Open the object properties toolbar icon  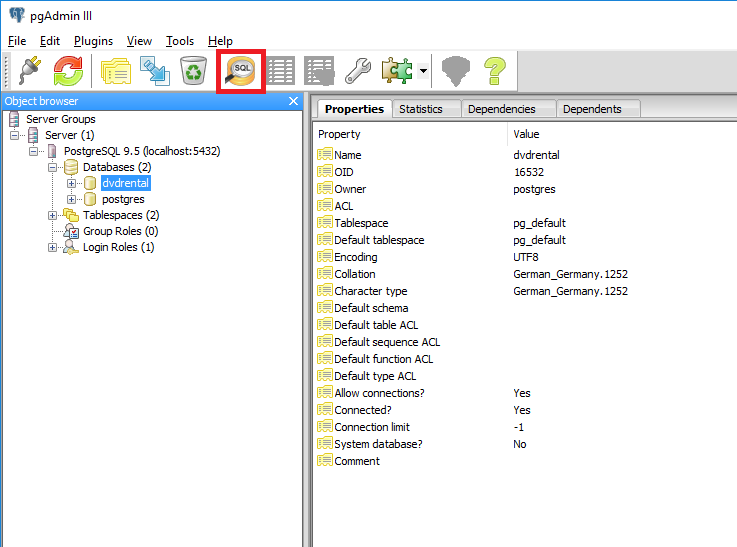tap(116, 71)
